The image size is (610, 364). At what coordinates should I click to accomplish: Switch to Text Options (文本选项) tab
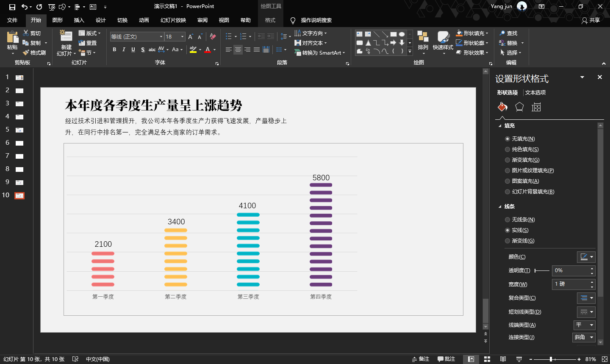[535, 93]
